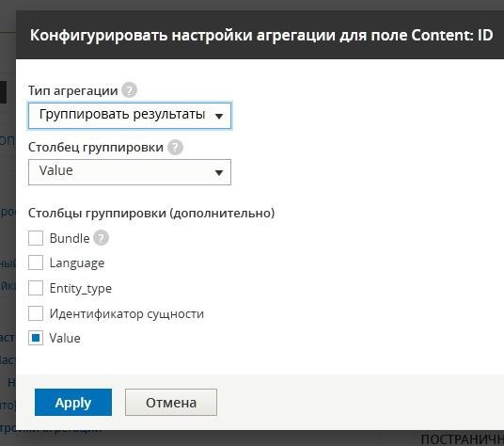Apply the aggregation settings
The height and width of the screenshot is (446, 504).
[x=73, y=403]
